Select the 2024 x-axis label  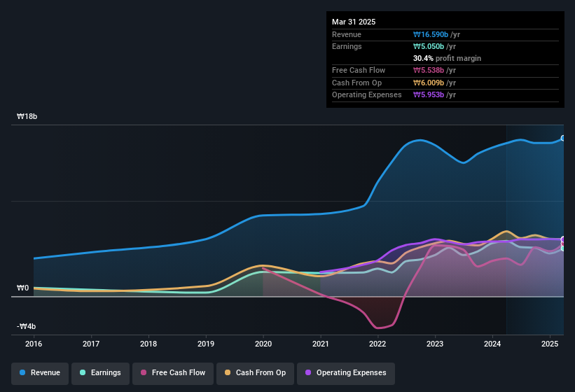pyautogui.click(x=492, y=344)
